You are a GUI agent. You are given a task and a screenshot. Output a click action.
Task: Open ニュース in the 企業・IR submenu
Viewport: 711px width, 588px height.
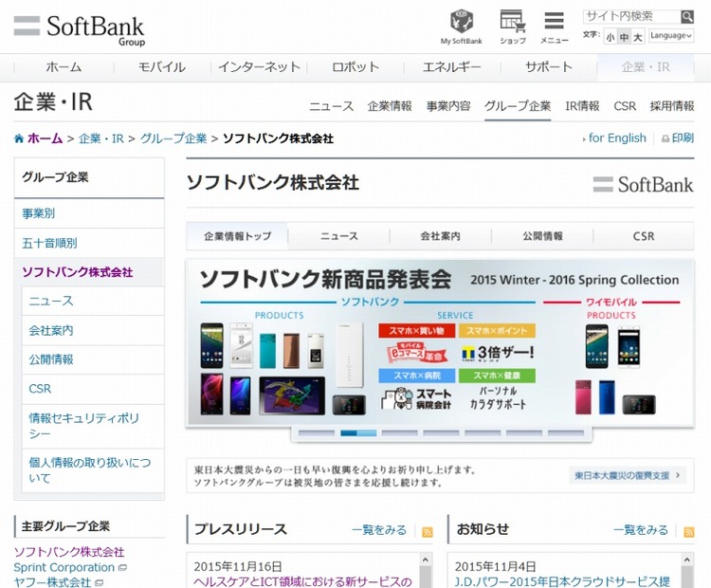tap(331, 106)
